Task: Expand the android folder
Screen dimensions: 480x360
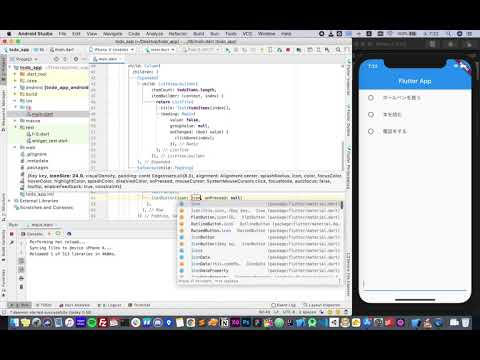Action: pos(15,87)
